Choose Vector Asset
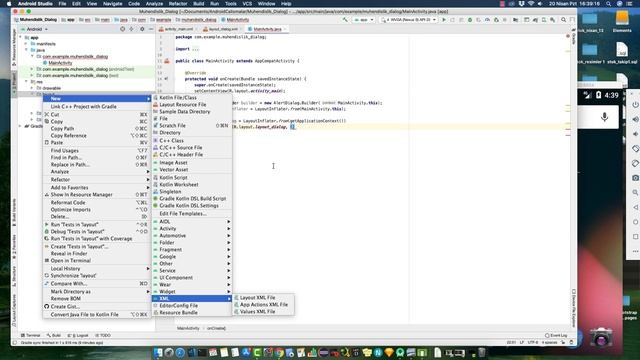Viewport: 640px width, 360px height. coord(192,169)
